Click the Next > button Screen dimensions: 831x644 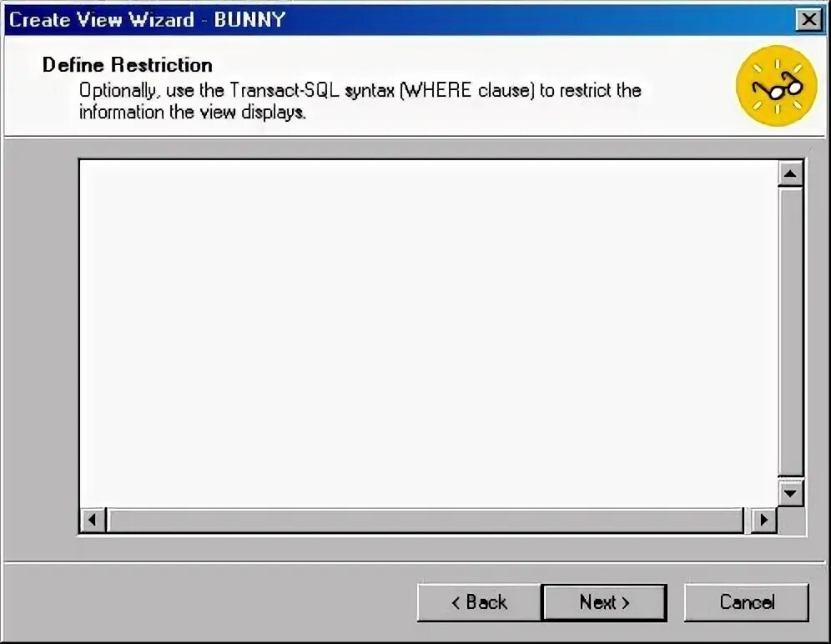pos(604,602)
